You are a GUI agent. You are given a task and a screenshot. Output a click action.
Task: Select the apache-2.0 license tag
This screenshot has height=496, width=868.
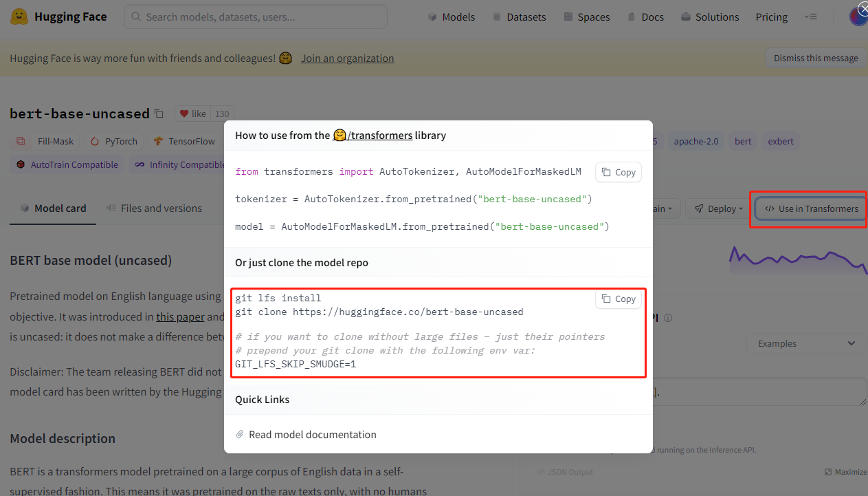pyautogui.click(x=695, y=141)
